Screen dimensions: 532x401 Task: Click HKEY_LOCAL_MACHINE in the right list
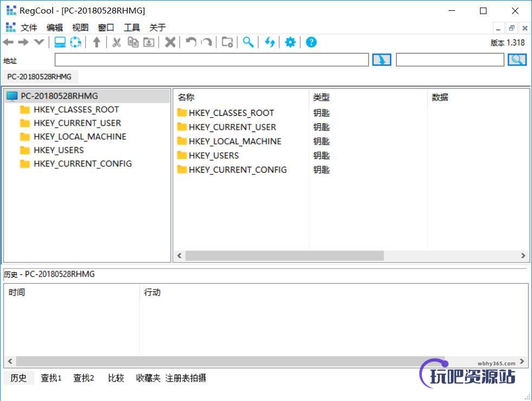pos(235,141)
